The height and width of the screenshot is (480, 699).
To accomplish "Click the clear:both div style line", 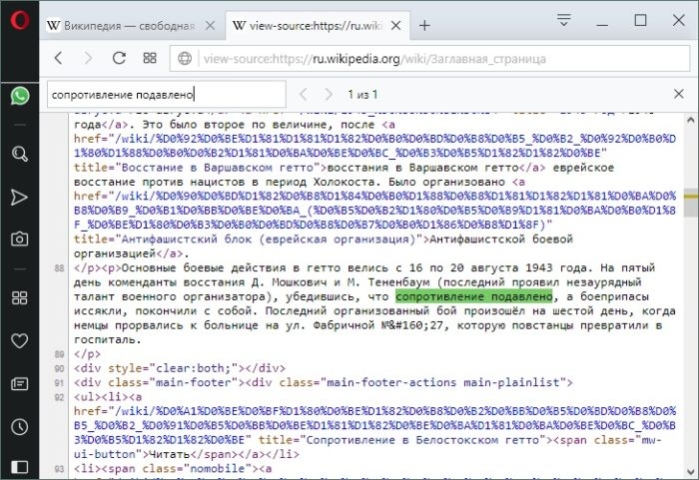I will tap(180, 368).
